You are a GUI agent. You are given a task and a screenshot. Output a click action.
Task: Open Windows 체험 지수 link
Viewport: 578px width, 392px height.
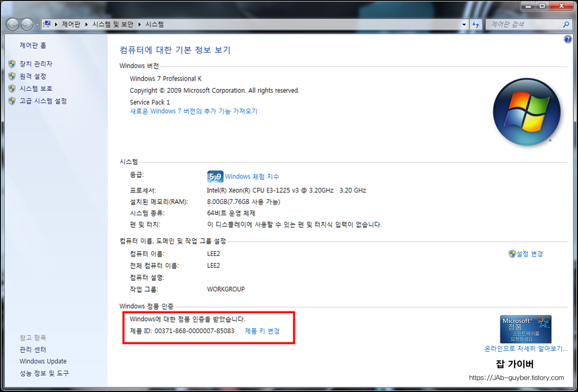click(x=252, y=176)
